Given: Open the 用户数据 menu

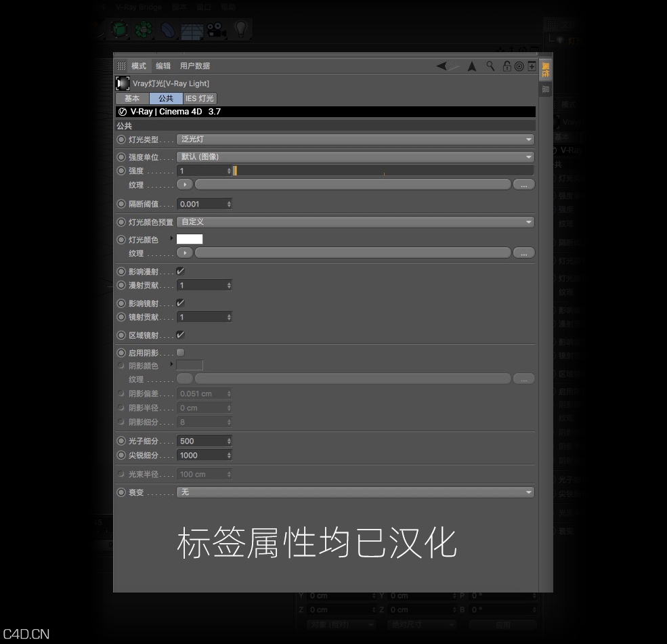Looking at the screenshot, I should click(x=195, y=66).
